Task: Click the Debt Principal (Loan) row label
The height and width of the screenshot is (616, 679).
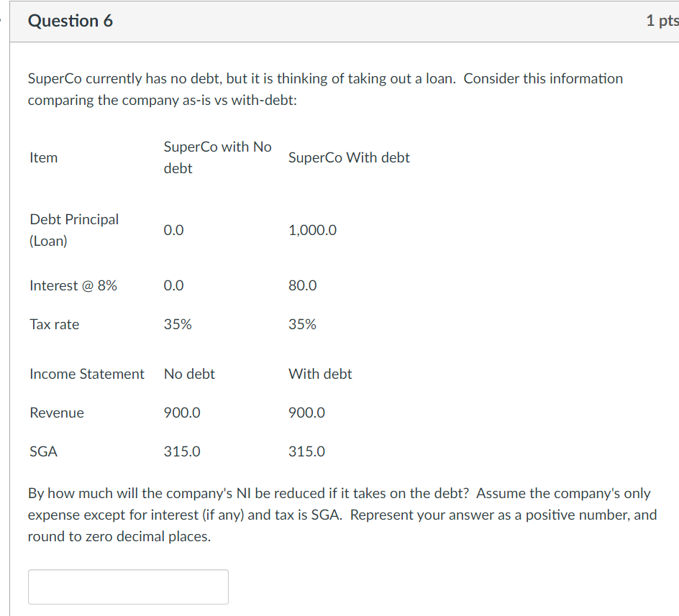Action: 74,230
